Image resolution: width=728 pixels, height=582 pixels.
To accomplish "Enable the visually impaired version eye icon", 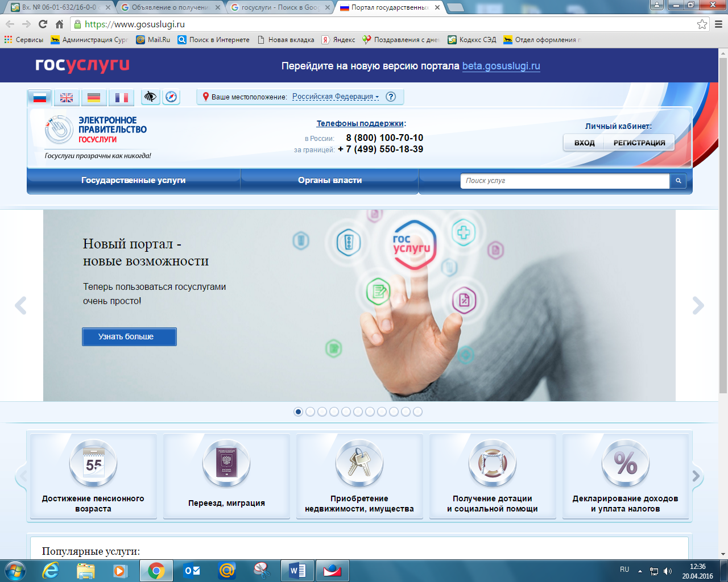I will (x=150, y=97).
